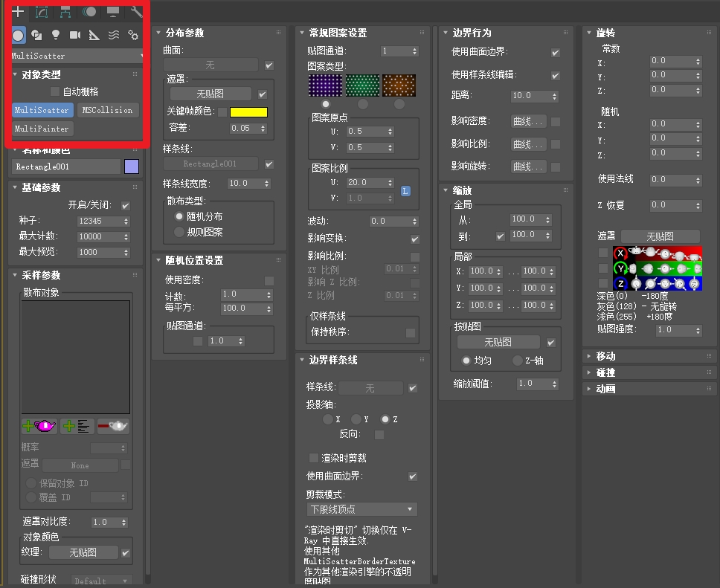Click the 旋转 遮罩 无贴图 button
720x588 pixels.
[660, 237]
